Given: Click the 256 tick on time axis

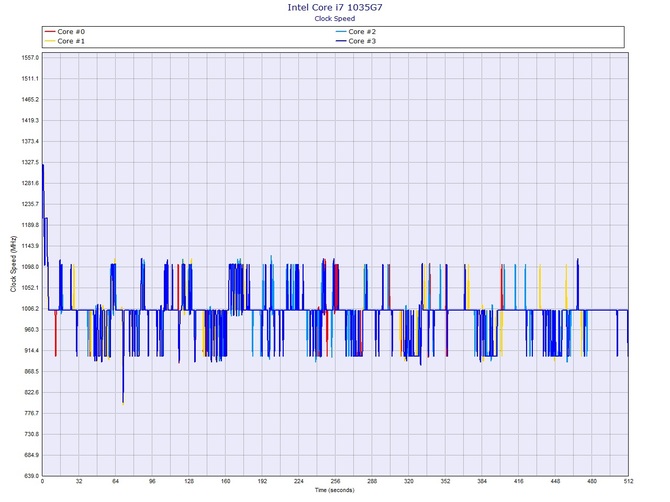Looking at the screenshot, I should pos(335,481).
